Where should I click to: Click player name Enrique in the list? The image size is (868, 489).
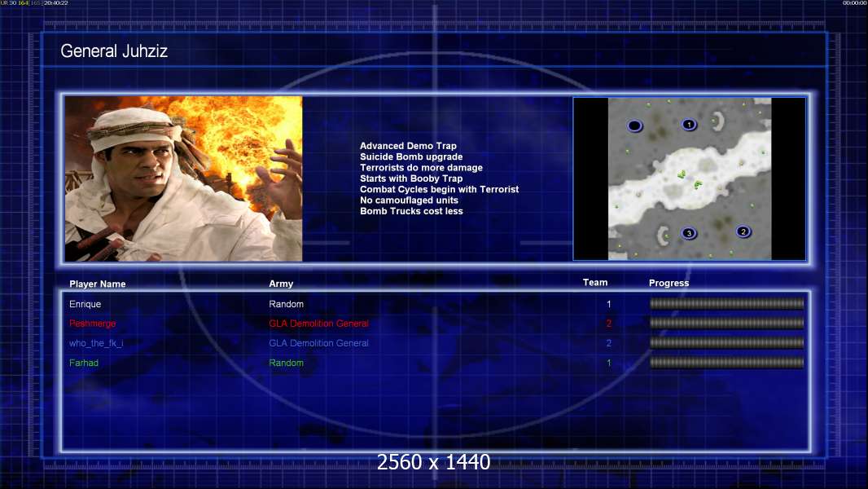(86, 304)
